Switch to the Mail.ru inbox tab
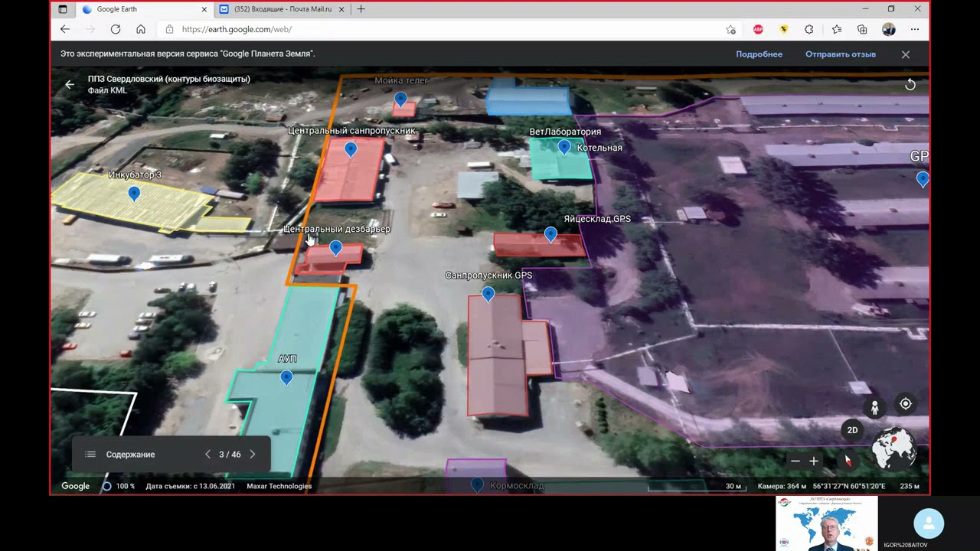This screenshot has height=551, width=980. click(283, 9)
